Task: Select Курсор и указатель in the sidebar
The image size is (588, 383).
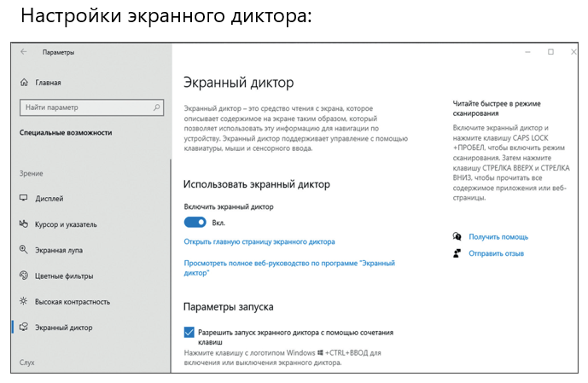Action: [x=66, y=224]
